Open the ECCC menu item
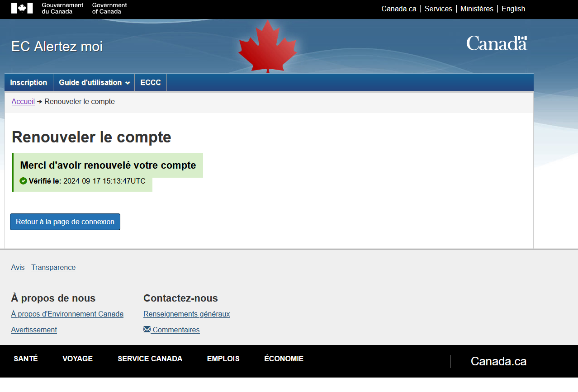Screen dimensions: 578x392 point(151,82)
